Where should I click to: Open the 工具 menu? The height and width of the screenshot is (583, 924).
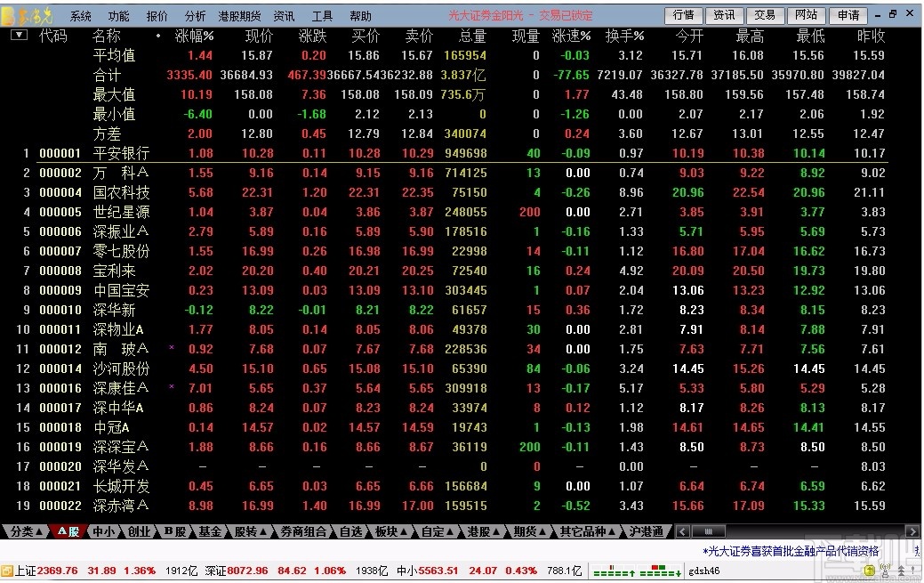tap(322, 16)
